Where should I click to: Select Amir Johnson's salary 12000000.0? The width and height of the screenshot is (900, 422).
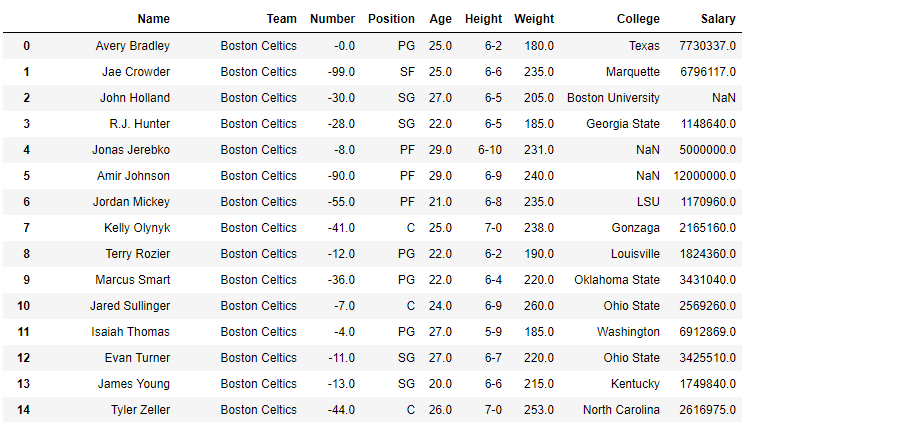(x=703, y=176)
